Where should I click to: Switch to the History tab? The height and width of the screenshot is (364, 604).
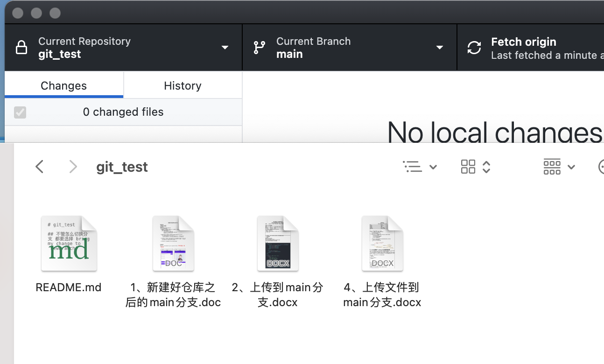coord(183,85)
